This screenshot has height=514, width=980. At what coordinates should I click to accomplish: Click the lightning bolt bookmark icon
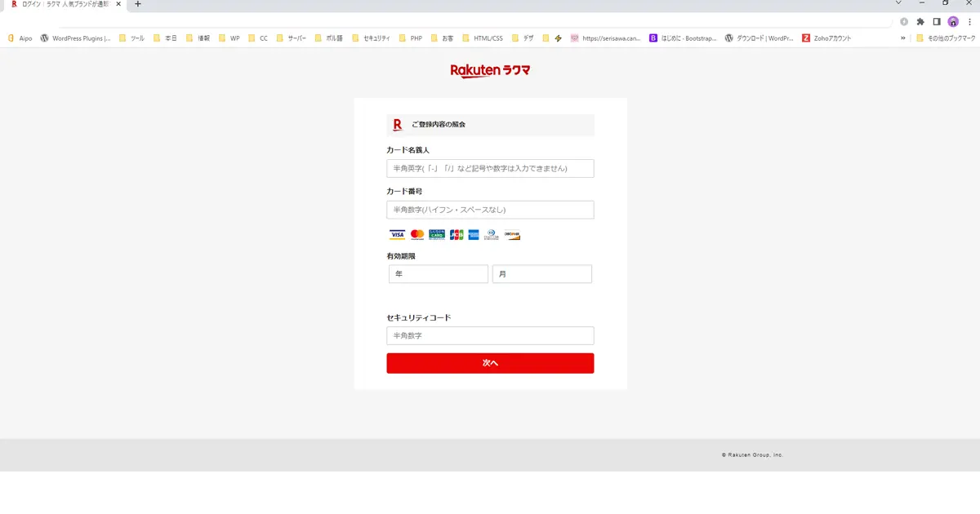[x=559, y=38]
